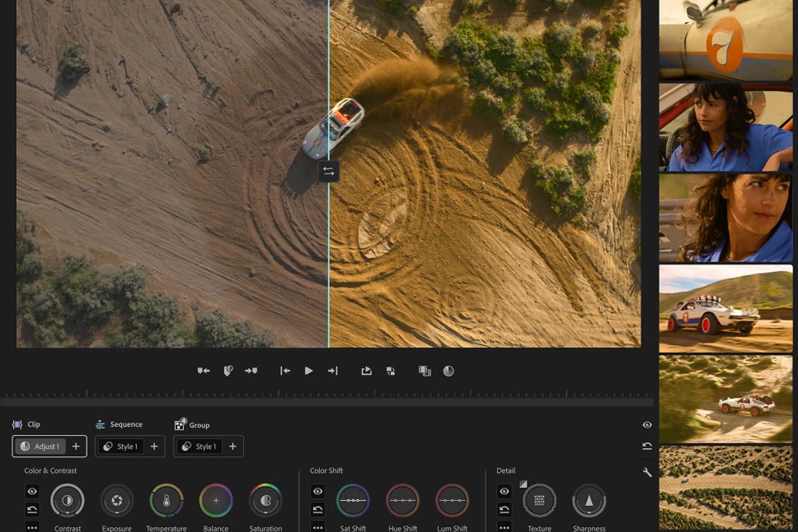Select the Clip tab
The width and height of the screenshot is (798, 532).
[x=27, y=424]
